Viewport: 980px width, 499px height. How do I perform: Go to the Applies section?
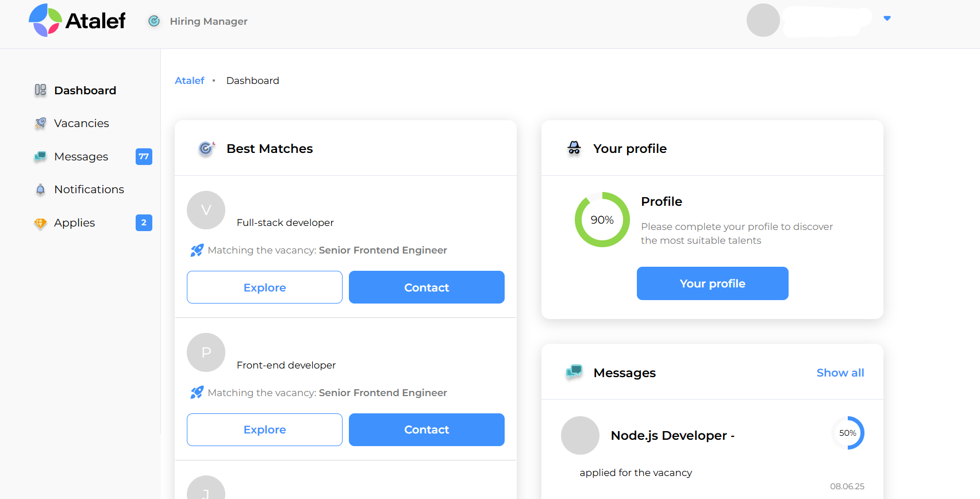[75, 223]
